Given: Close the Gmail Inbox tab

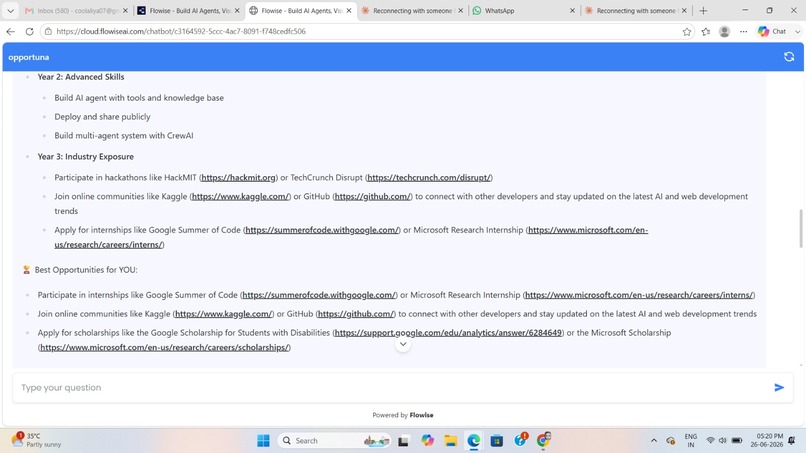Looking at the screenshot, I should [125, 10].
